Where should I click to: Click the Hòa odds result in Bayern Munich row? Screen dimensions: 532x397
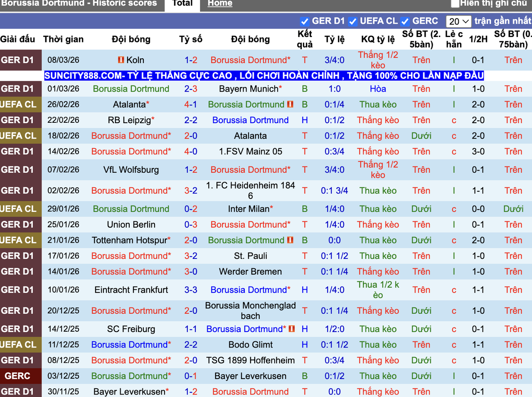(x=378, y=89)
